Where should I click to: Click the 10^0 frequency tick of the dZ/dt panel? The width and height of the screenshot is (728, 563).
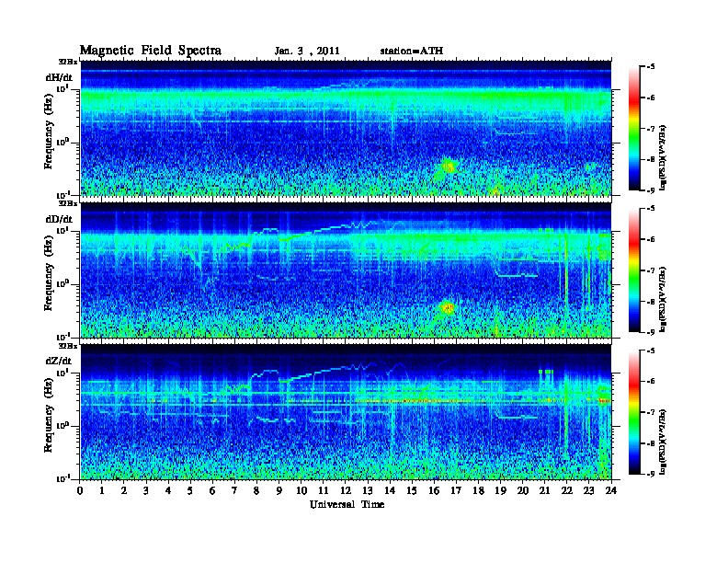coord(63,425)
